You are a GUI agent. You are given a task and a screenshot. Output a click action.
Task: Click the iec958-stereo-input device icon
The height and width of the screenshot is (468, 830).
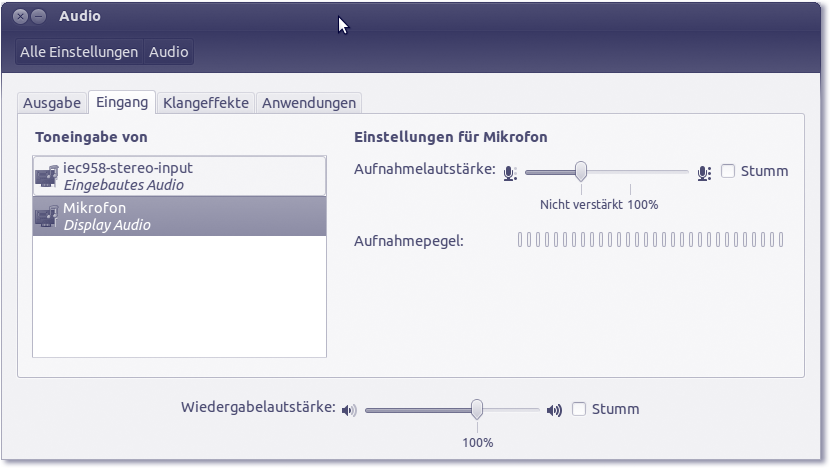47,176
